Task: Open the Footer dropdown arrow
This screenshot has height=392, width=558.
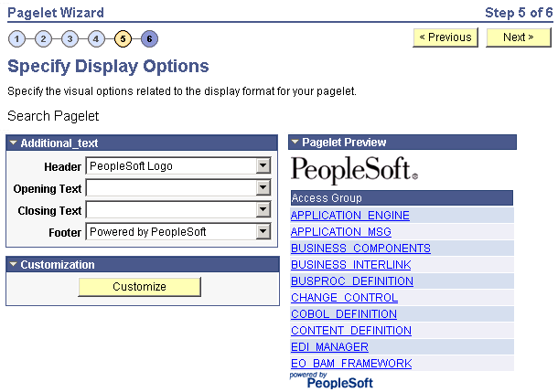Action: [263, 232]
